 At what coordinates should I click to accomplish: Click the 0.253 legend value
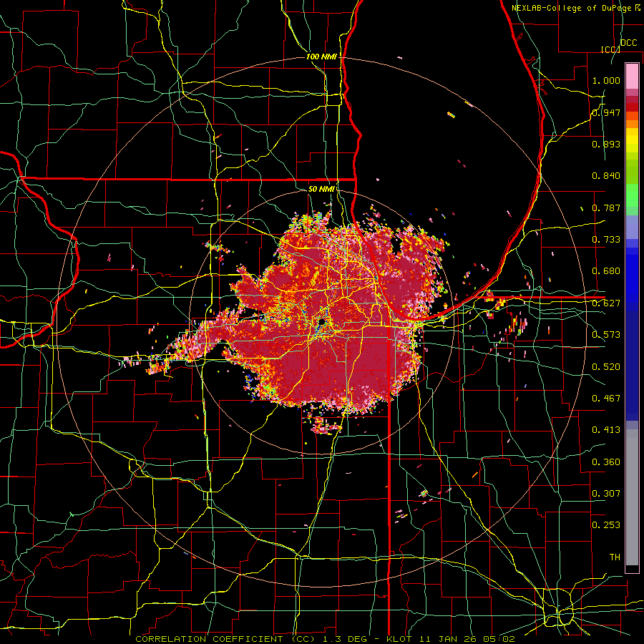pyautogui.click(x=606, y=525)
